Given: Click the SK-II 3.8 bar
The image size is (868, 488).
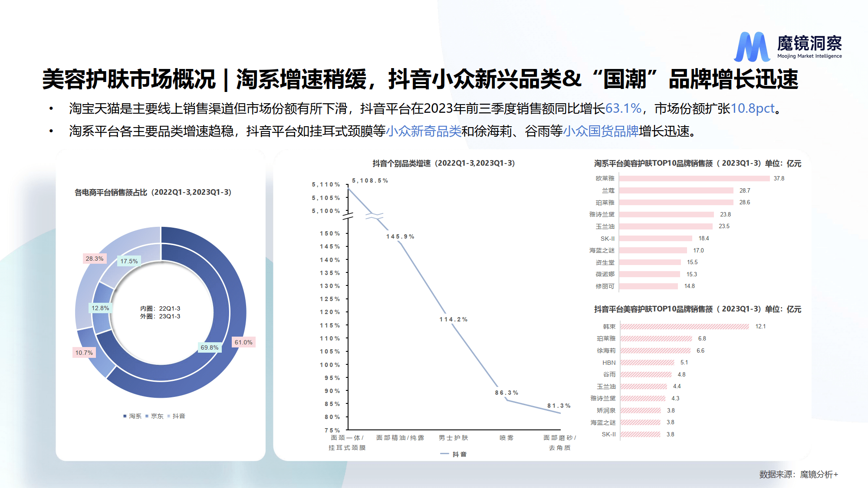Looking at the screenshot, I should coord(641,434).
